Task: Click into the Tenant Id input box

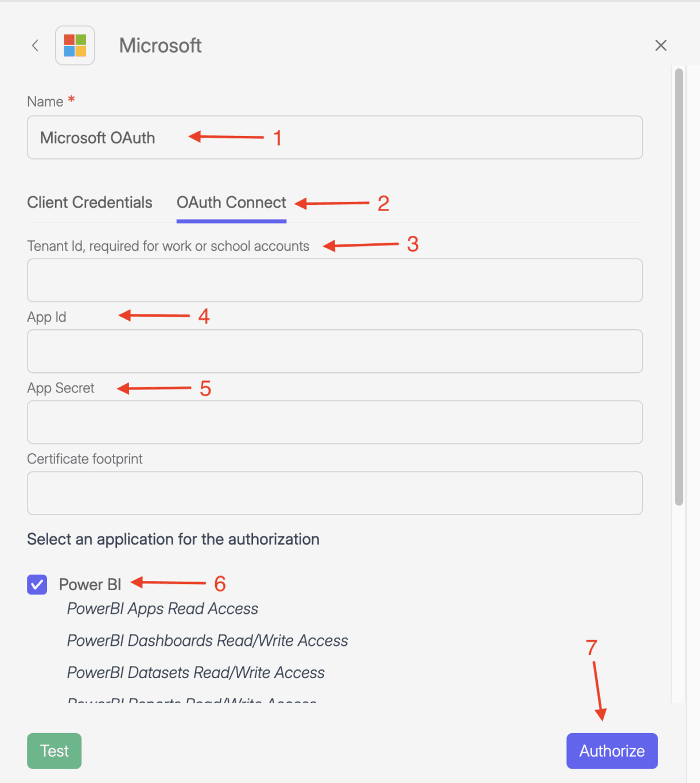Action: pyautogui.click(x=334, y=281)
